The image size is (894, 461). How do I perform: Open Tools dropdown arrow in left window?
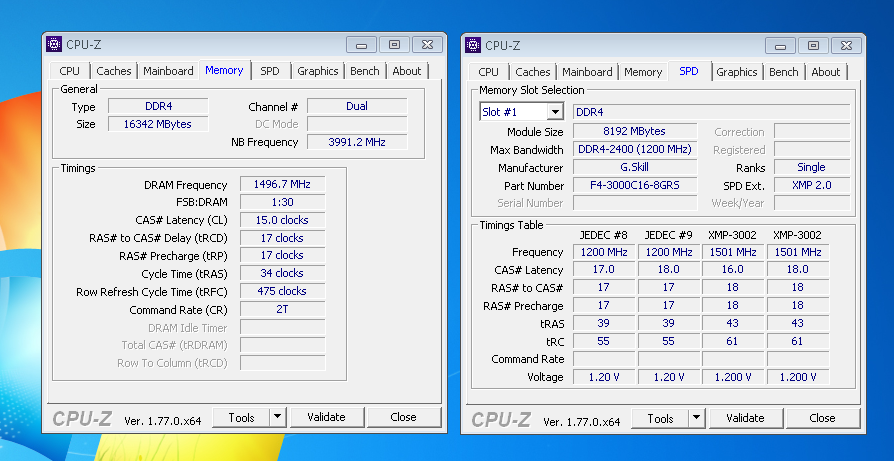tap(278, 417)
